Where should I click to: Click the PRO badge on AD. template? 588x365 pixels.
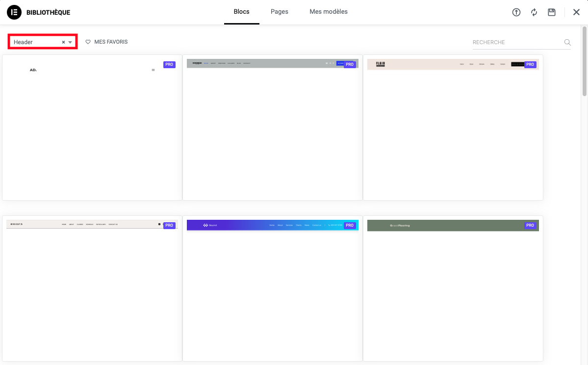[169, 64]
